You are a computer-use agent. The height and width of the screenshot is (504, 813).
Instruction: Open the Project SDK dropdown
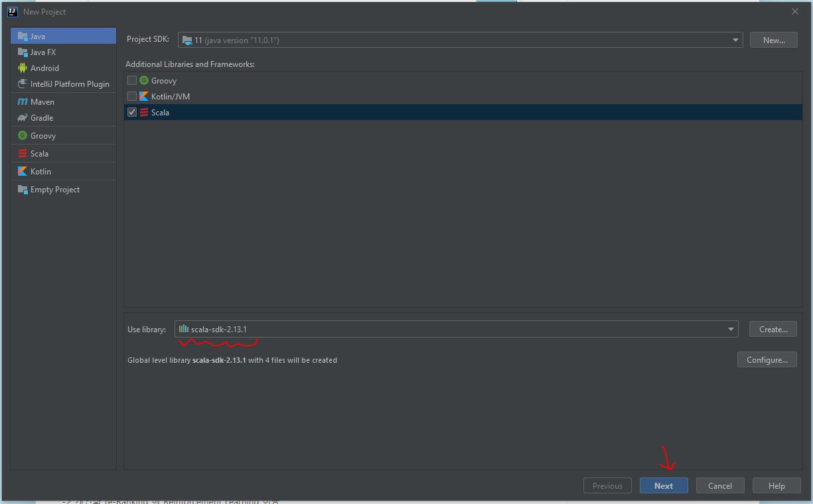[x=460, y=40]
